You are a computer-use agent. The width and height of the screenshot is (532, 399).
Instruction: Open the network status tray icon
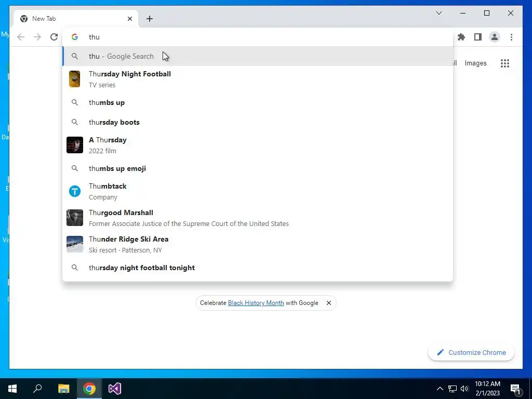tap(453, 389)
